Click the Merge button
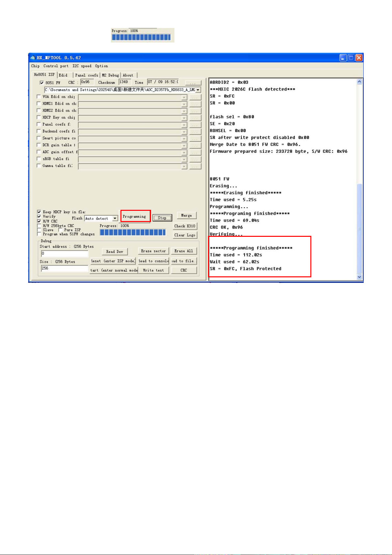The width and height of the screenshot is (392, 555). click(187, 215)
